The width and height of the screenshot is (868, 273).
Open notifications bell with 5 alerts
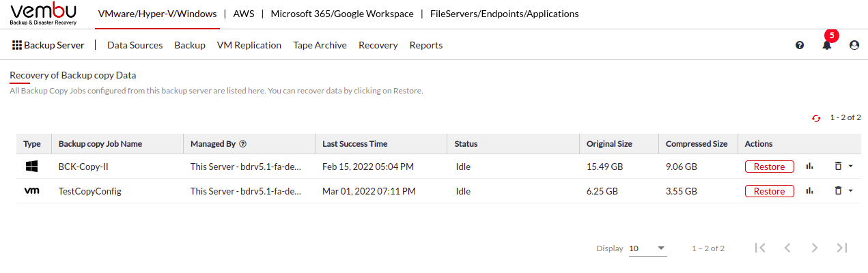827,45
